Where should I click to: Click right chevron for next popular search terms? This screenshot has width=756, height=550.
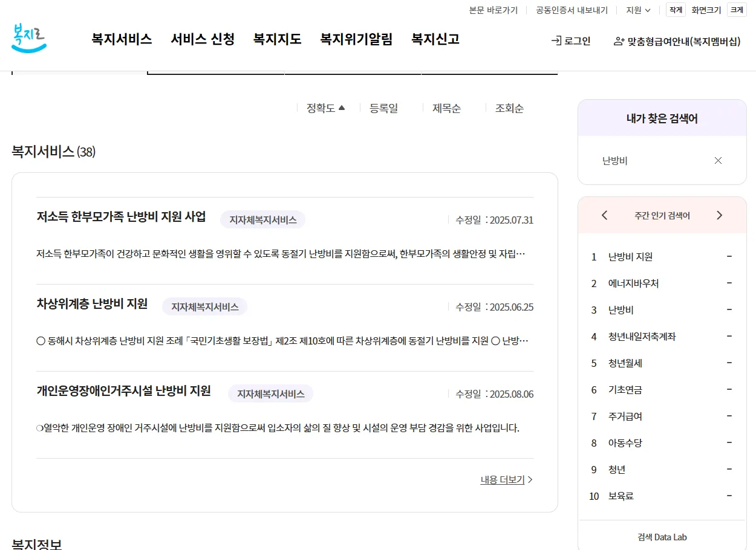tap(719, 215)
